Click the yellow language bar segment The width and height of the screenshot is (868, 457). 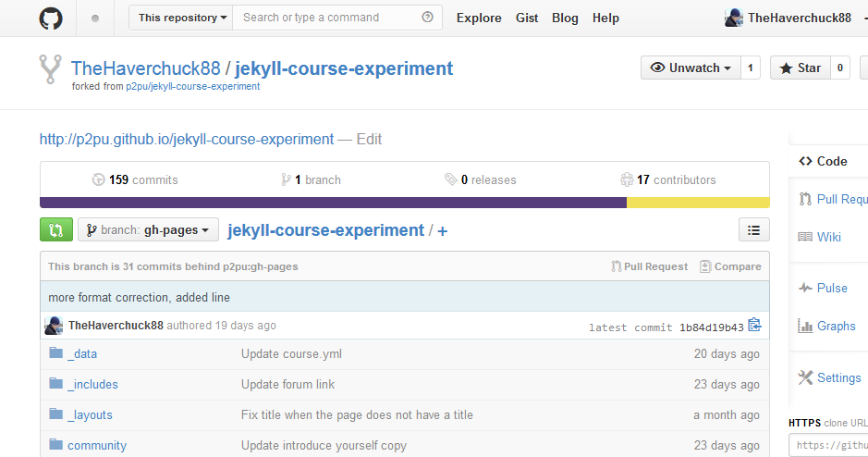click(698, 203)
